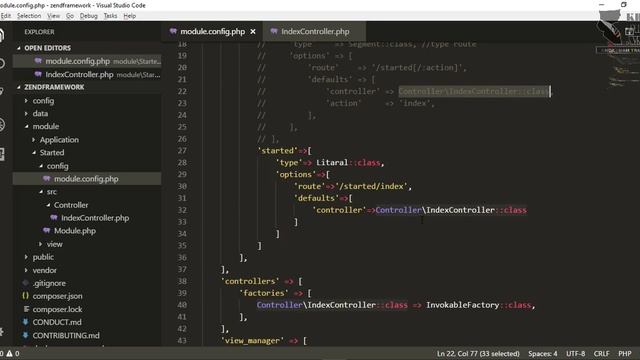The width and height of the screenshot is (640, 360).
Task: Open the .gitignore file
Action: pos(49,283)
